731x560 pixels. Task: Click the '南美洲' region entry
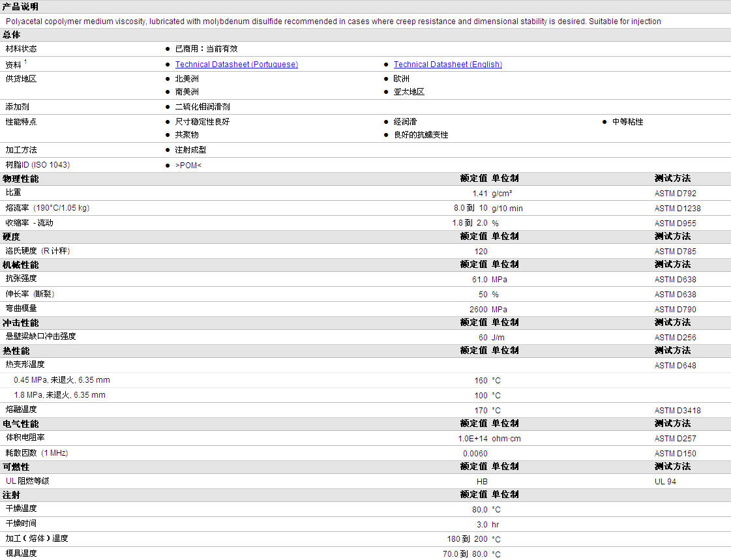click(187, 92)
